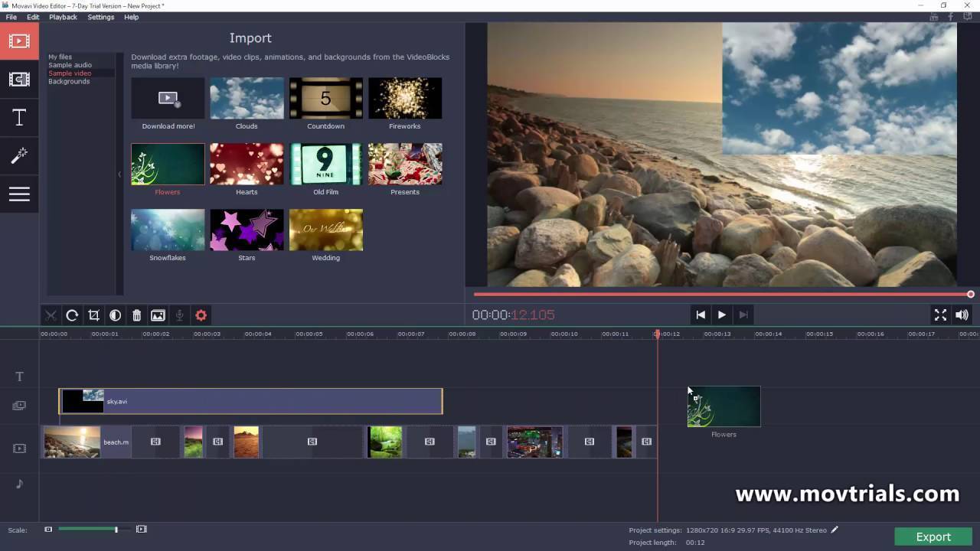The height and width of the screenshot is (551, 980).
Task: Select Backgrounds in media list
Action: 69,81
